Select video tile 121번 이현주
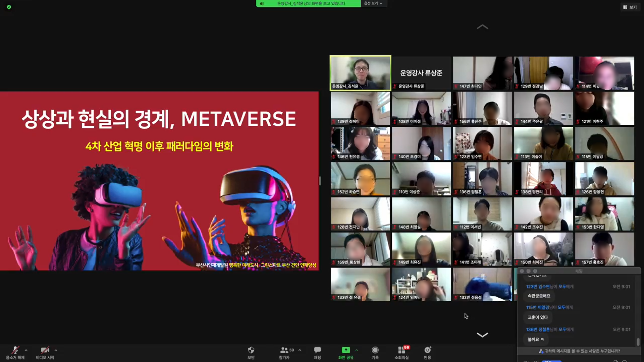This screenshot has width=644, height=362. pyautogui.click(x=604, y=108)
